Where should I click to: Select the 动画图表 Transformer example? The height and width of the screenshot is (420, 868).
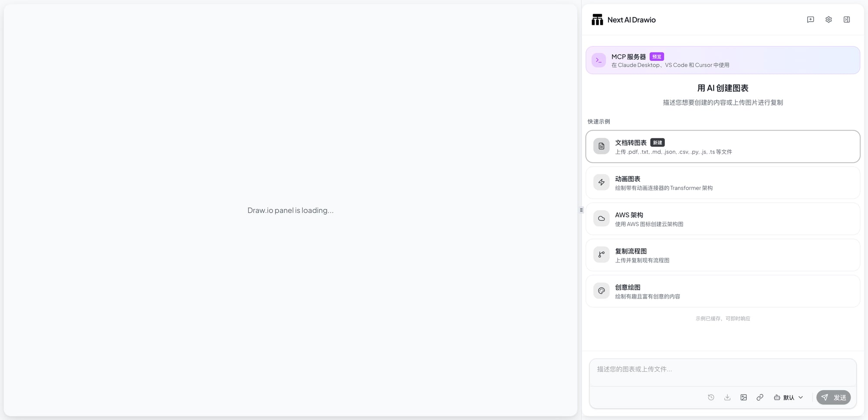coord(722,182)
